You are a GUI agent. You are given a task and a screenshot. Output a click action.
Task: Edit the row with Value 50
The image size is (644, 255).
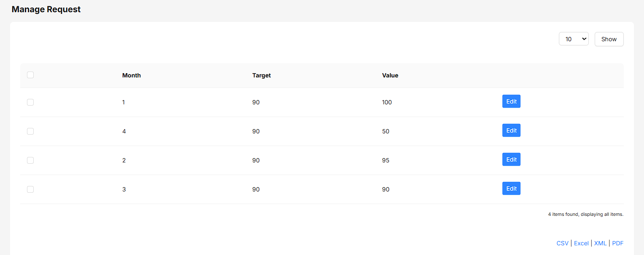coord(511,130)
